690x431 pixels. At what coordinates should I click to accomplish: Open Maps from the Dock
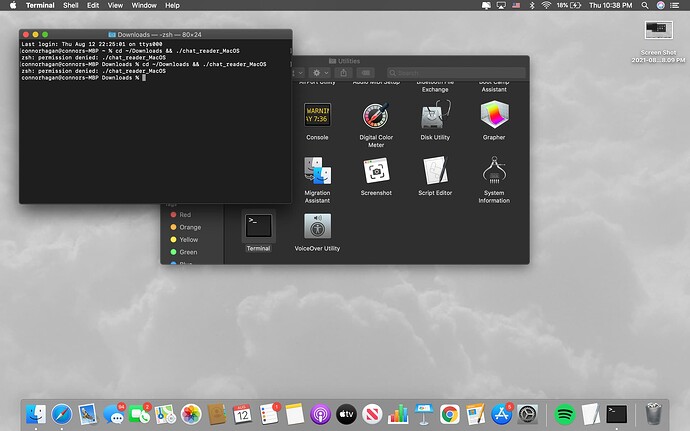click(165, 414)
